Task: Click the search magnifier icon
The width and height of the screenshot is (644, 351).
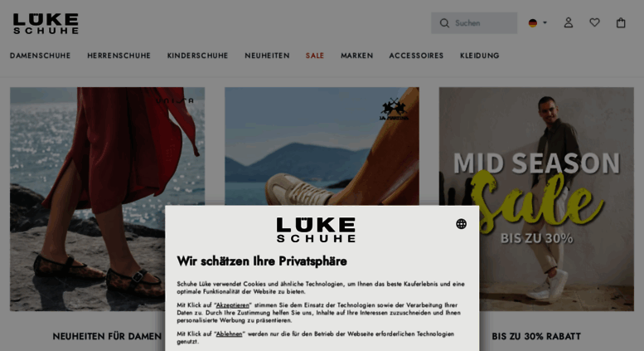Action: (444, 23)
